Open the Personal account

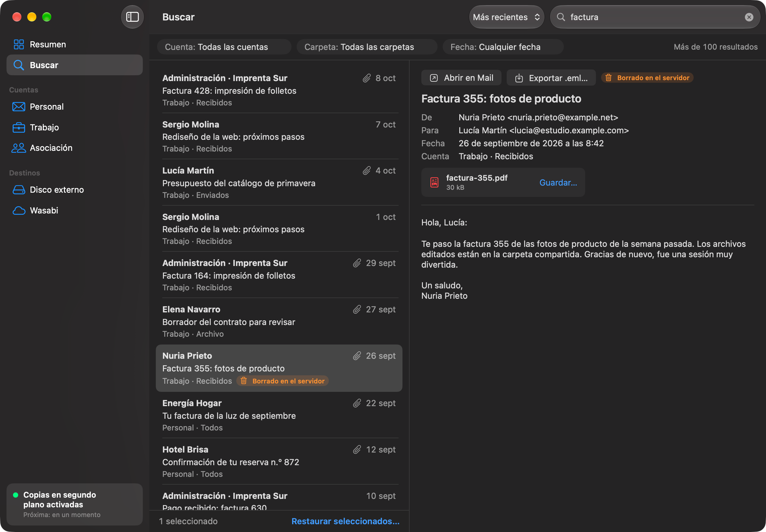click(75, 107)
